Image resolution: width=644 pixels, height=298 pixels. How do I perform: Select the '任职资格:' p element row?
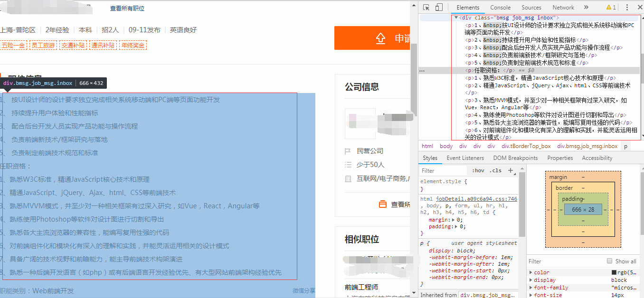click(x=530, y=70)
